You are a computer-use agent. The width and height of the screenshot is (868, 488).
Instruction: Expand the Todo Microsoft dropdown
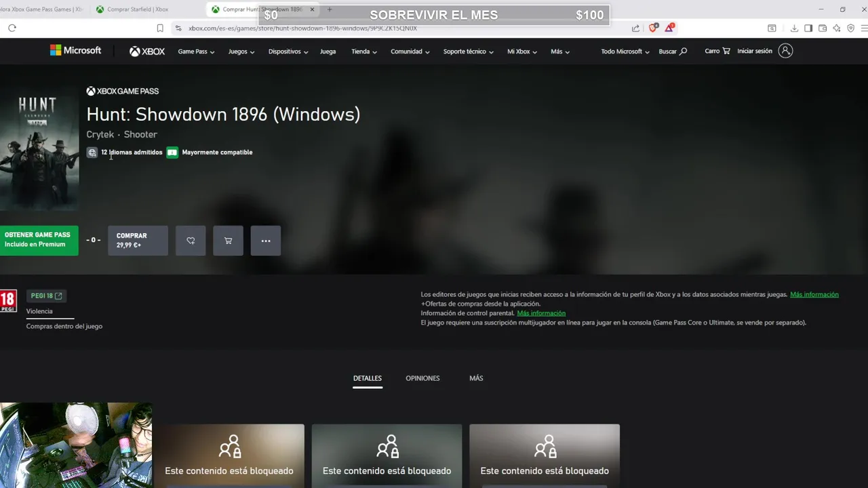[x=625, y=52]
